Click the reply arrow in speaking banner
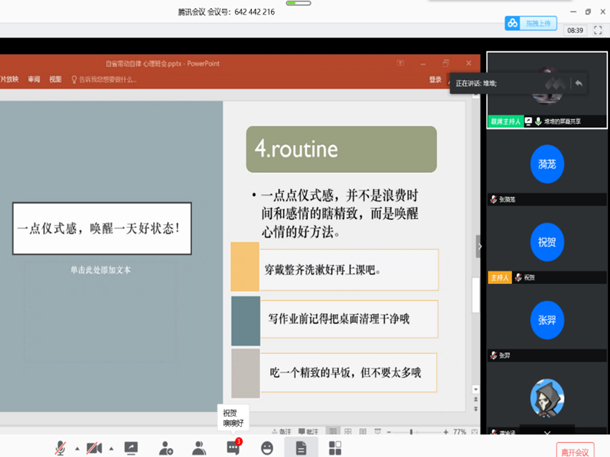The image size is (610, 457). point(579,83)
